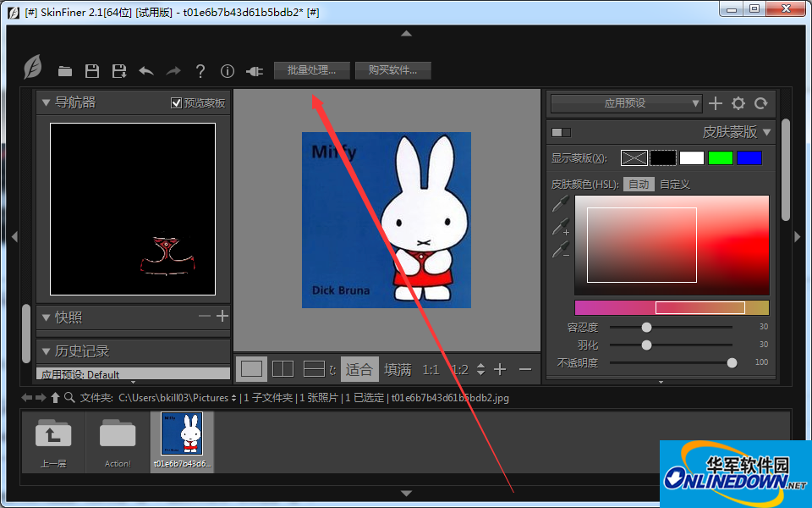This screenshot has height=508, width=812.
Task: Select 适合 fit zoom mode
Action: (359, 369)
